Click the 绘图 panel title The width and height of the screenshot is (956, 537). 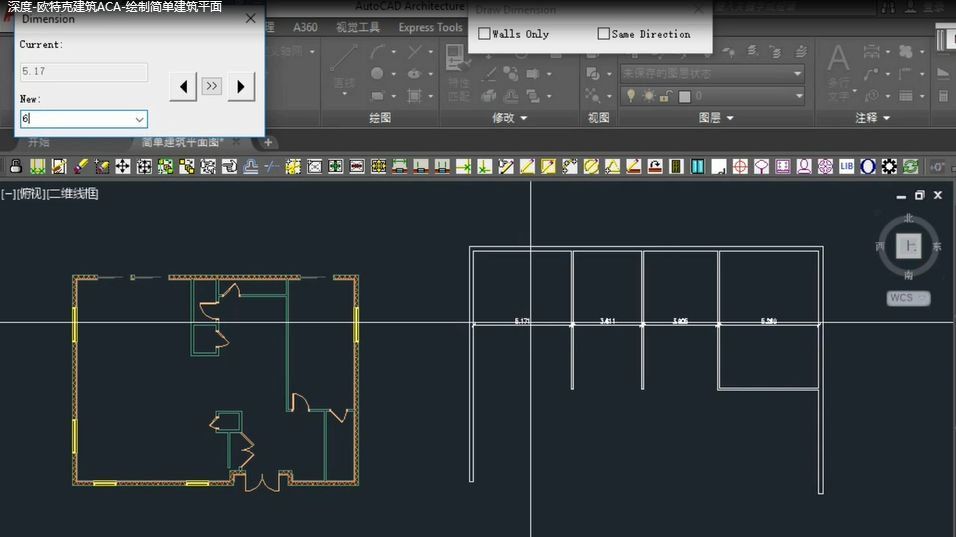[x=380, y=118]
